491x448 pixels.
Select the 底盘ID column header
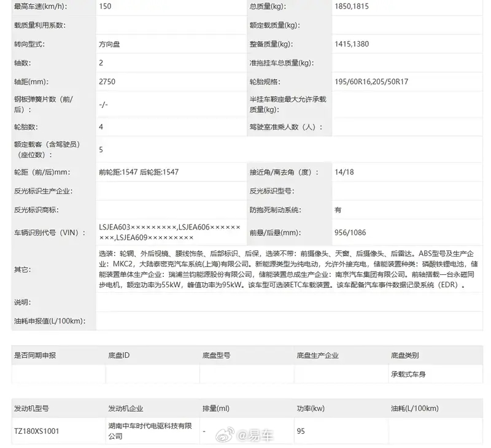click(x=118, y=355)
